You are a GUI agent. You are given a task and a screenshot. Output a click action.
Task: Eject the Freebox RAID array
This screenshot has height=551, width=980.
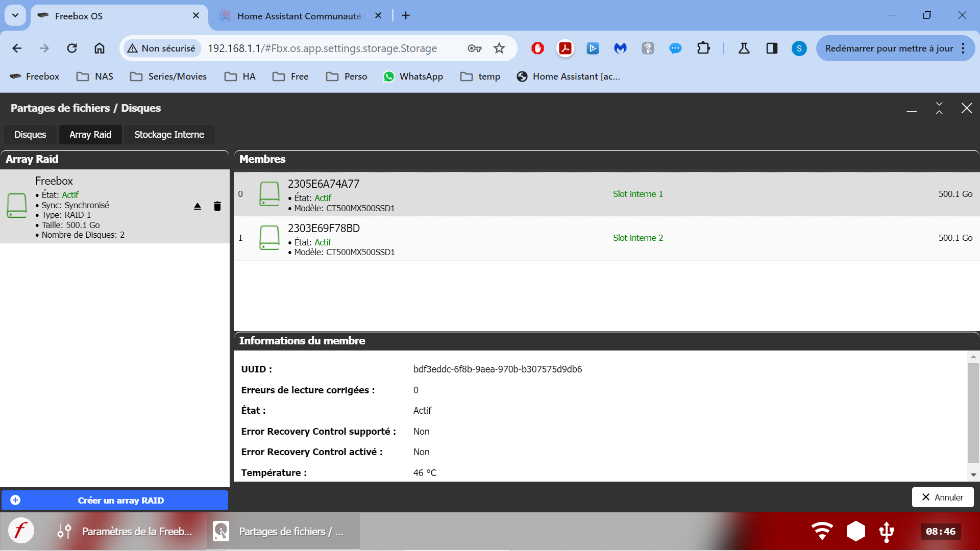(198, 206)
